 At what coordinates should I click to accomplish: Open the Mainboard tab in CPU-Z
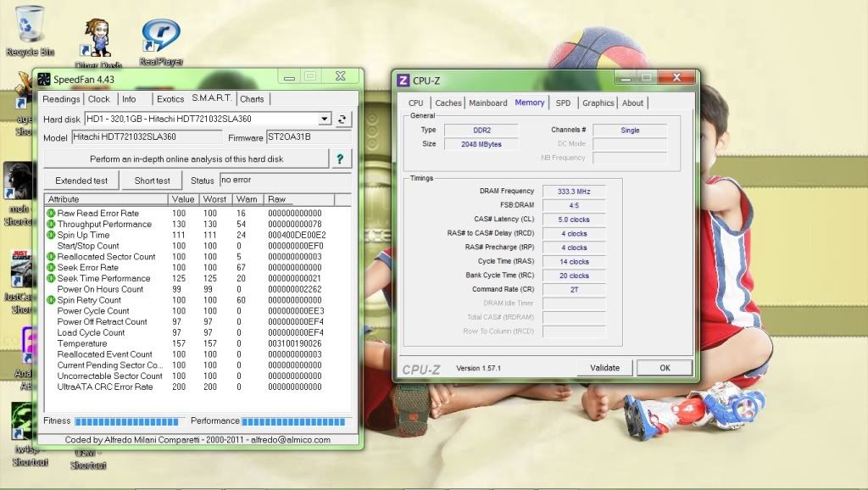488,103
